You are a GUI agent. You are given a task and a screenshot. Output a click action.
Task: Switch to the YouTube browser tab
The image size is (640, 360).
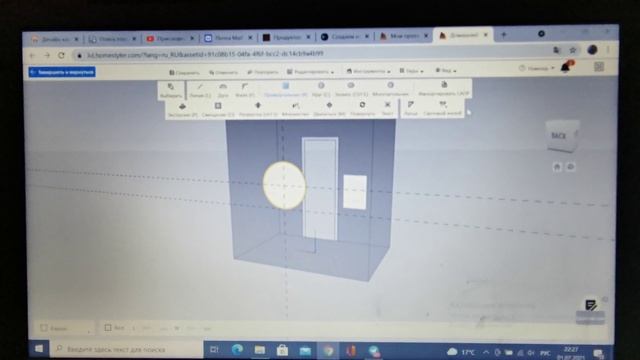point(170,38)
